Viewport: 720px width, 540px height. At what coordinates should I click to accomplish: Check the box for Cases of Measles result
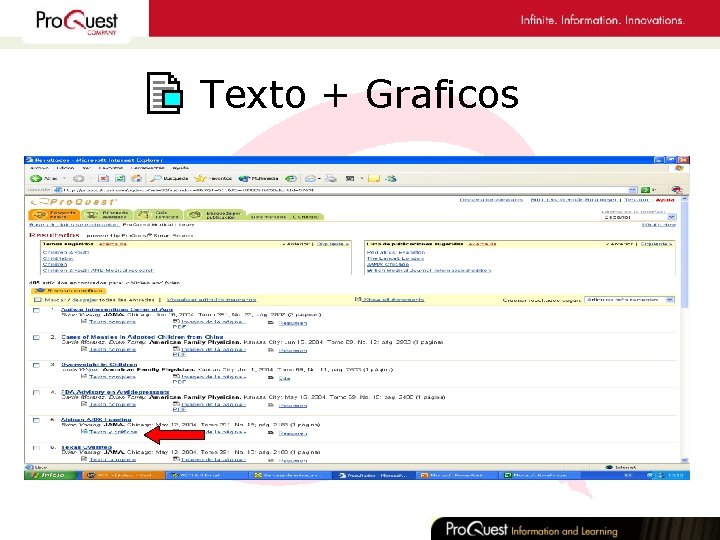coord(36,338)
